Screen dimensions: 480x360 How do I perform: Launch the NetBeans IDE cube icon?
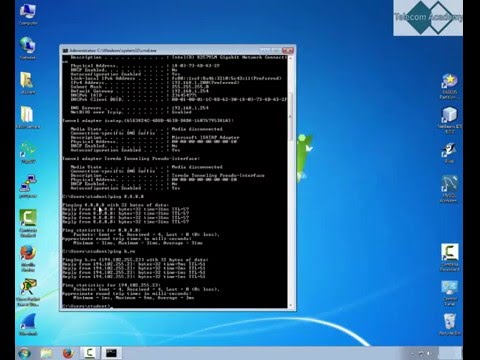pyautogui.click(x=449, y=120)
